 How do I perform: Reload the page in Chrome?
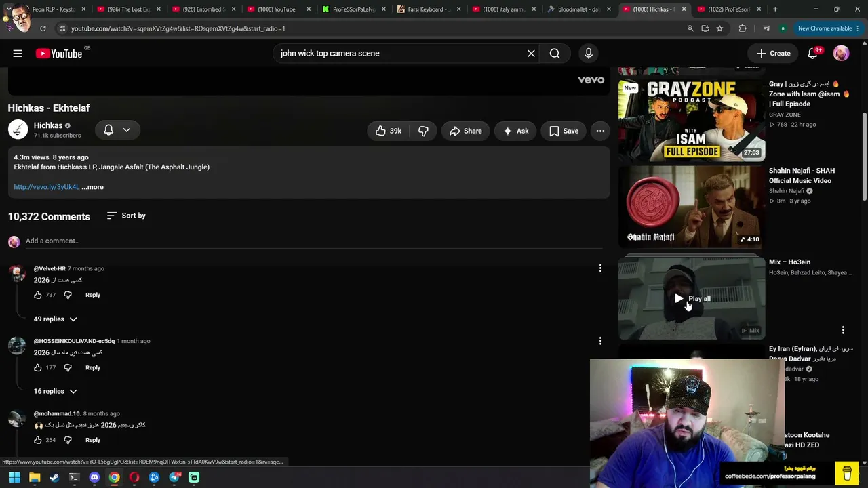click(43, 28)
